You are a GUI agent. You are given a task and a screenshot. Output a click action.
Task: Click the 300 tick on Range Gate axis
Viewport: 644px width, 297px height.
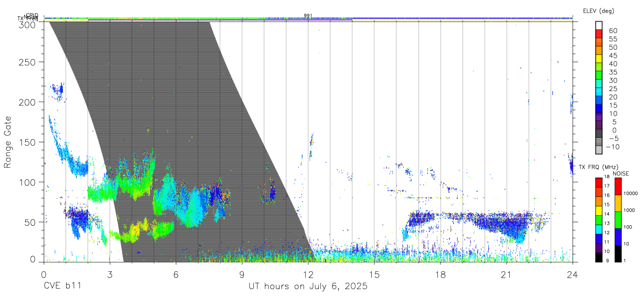tap(27, 24)
